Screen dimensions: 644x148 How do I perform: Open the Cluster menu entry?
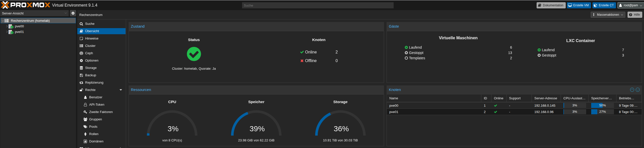click(90, 46)
